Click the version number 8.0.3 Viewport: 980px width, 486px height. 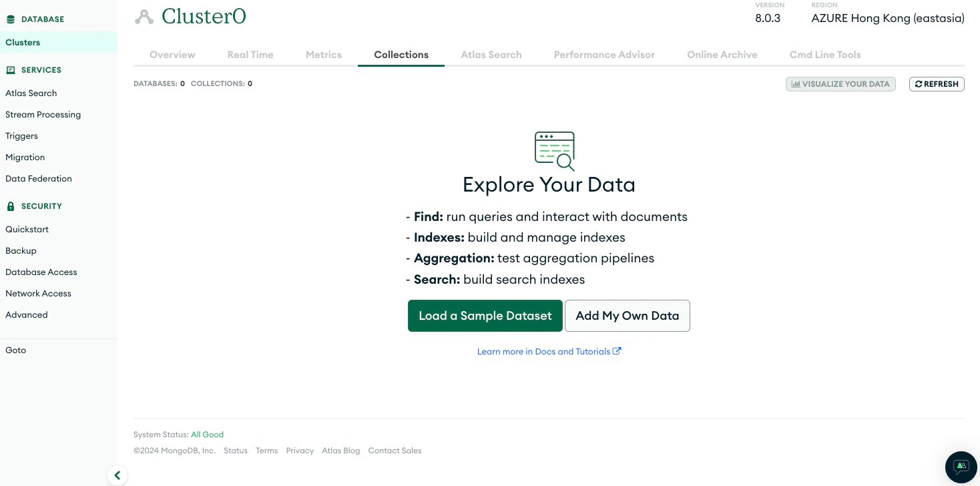768,19
